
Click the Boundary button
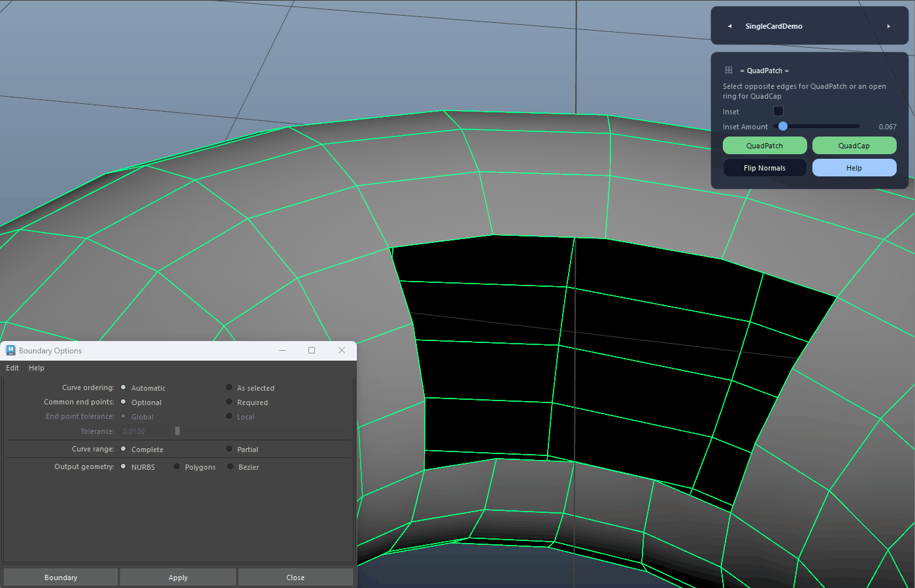(x=61, y=578)
